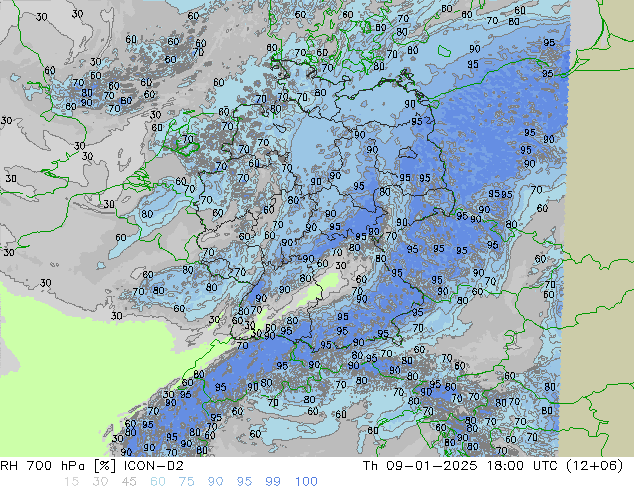Select legend value 100
Viewport: 634px width, 490px height.
pos(306,482)
